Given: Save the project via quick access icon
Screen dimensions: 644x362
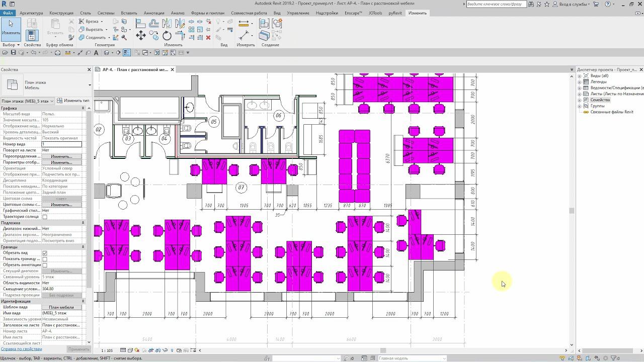Looking at the screenshot, I should coord(13,52).
